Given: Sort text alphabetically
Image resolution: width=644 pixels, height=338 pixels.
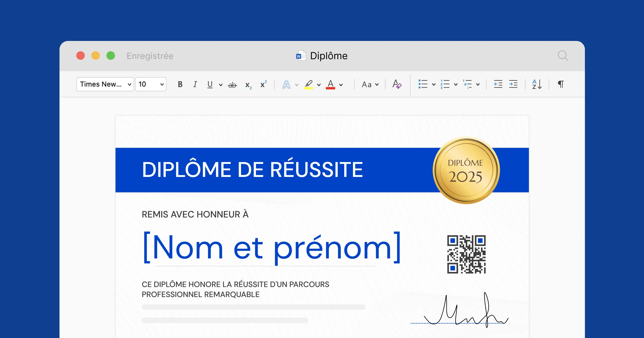Looking at the screenshot, I should click(x=537, y=85).
